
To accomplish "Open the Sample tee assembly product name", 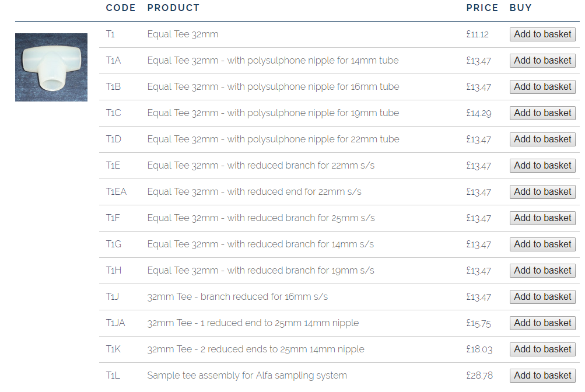I will (247, 376).
